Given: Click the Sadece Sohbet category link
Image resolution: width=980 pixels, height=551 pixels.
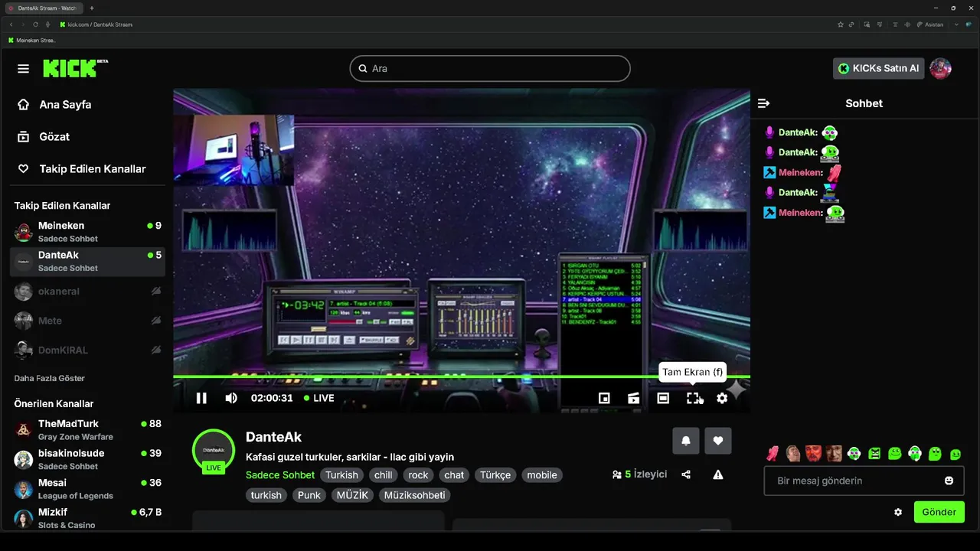Looking at the screenshot, I should (x=280, y=475).
